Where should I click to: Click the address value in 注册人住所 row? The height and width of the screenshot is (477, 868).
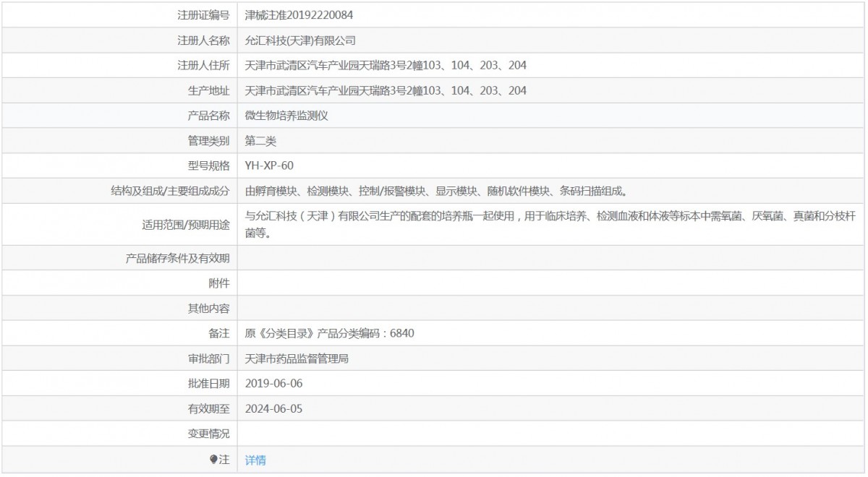(386, 65)
